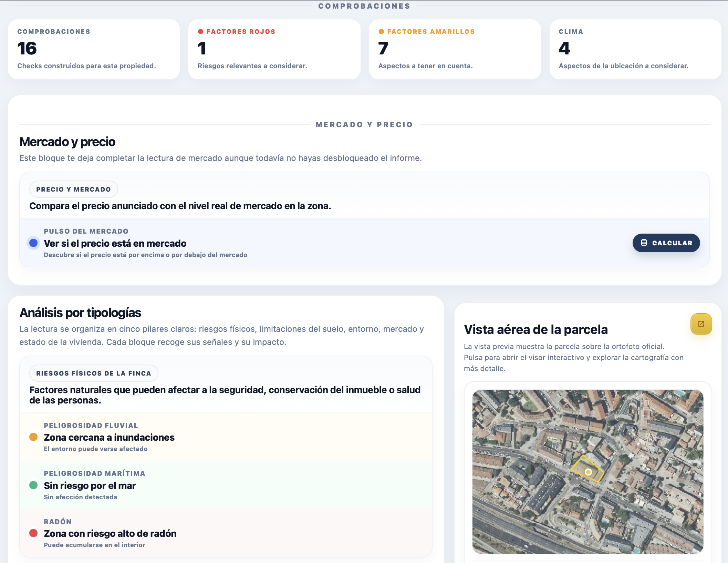Click red dot in Factores rojos card
The width and height of the screenshot is (728, 563).
tap(200, 32)
